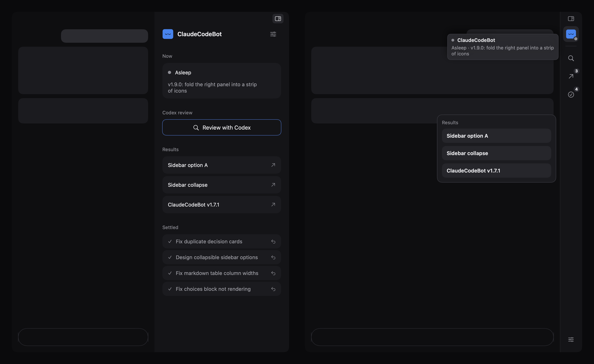Undo settled item Fix duplicate decision cards
Screen dimensions: 594x364
273,241
